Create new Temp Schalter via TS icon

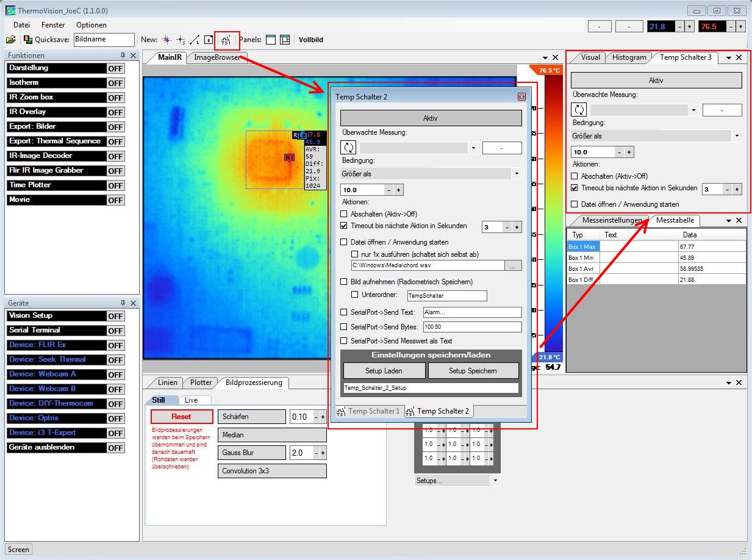point(226,40)
